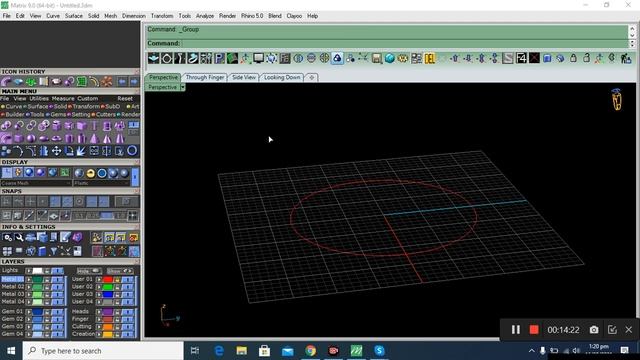Toggle lock on the User 01 layer
Viewport: 640px width, 360px height.
(x=117, y=280)
